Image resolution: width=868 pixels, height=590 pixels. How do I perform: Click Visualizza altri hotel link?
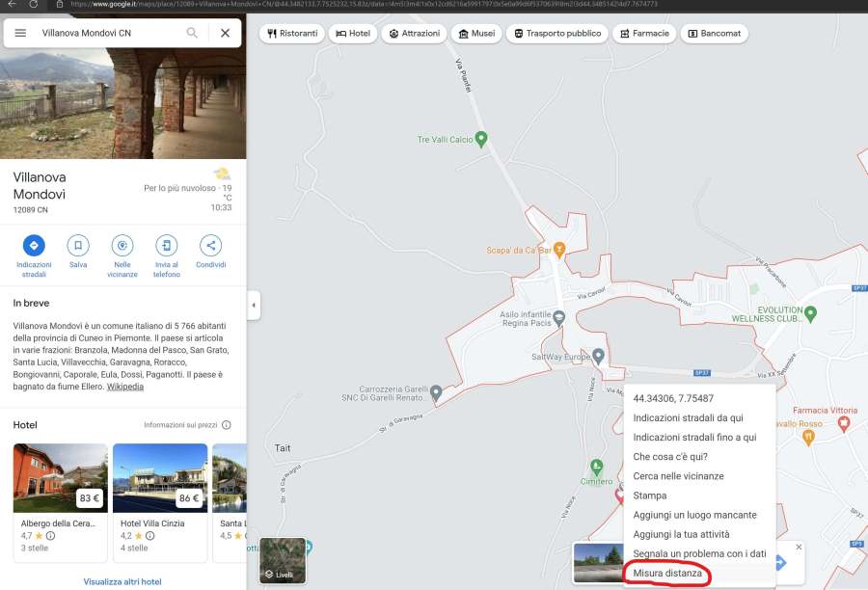point(123,582)
